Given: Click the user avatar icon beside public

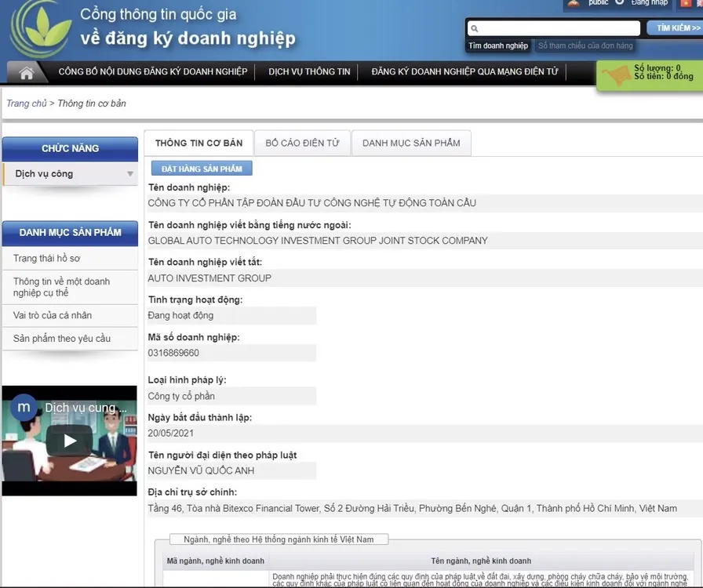Looking at the screenshot, I should click(574, 3).
